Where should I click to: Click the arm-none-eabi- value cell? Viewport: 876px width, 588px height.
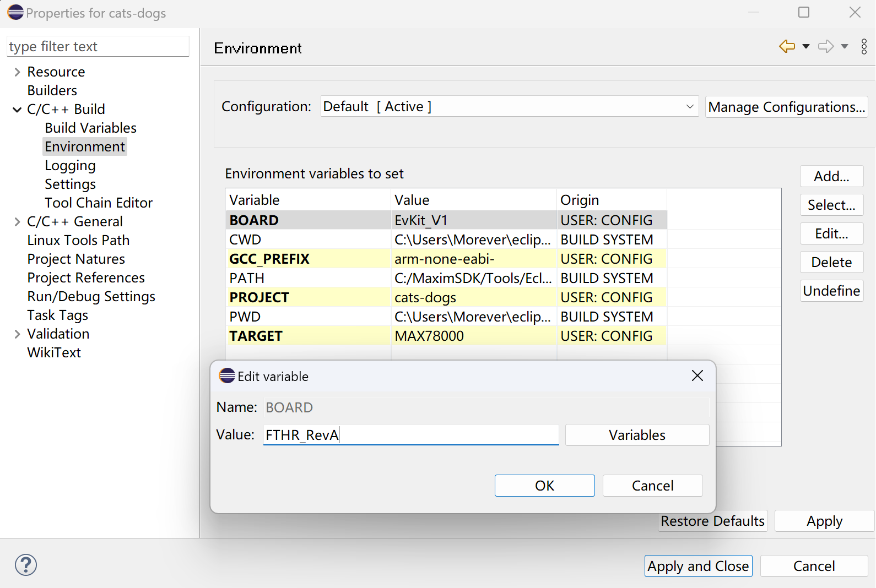click(x=474, y=259)
